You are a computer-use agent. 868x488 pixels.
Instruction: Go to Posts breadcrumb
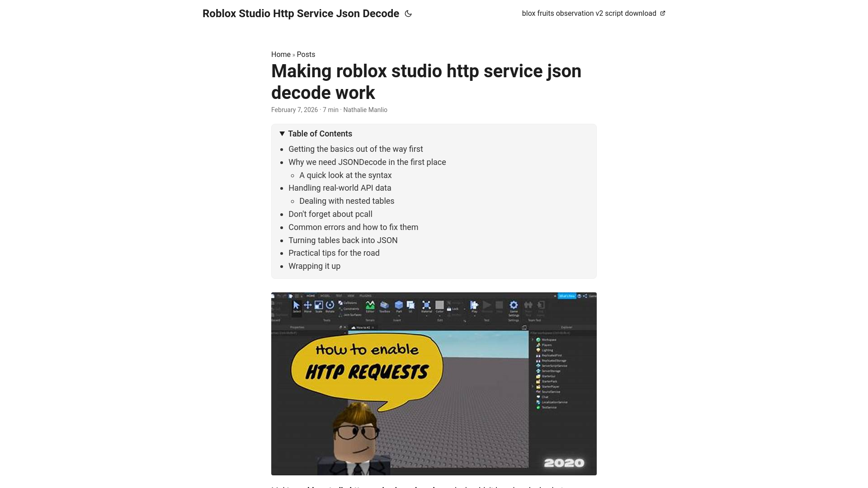[306, 54]
